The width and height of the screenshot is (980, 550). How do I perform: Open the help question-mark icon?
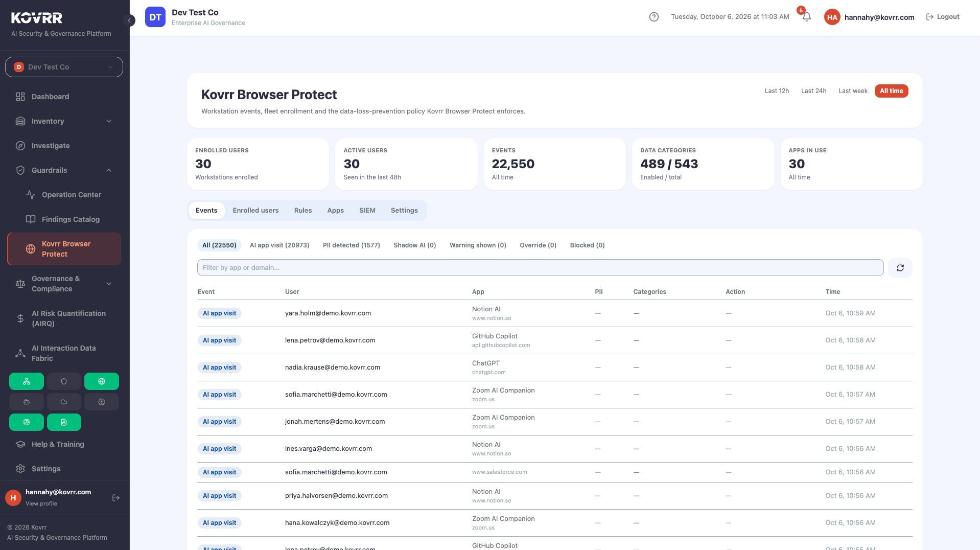[654, 17]
